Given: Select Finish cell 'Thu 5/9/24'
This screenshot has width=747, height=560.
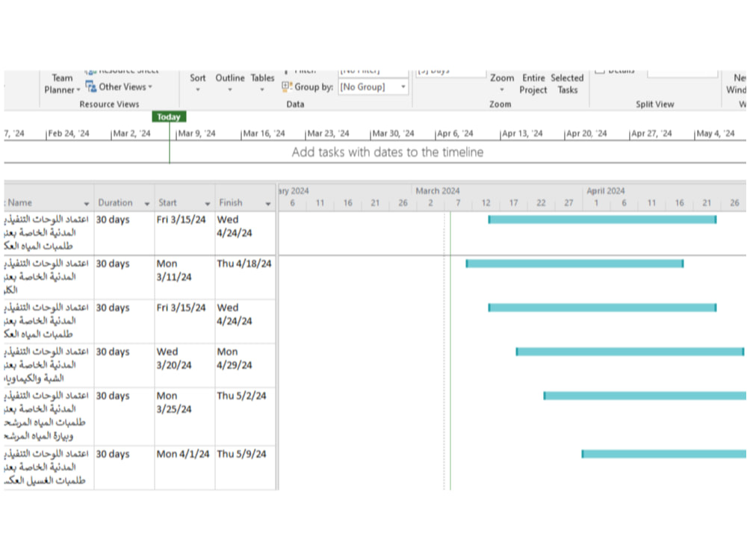Looking at the screenshot, I should pos(245,467).
